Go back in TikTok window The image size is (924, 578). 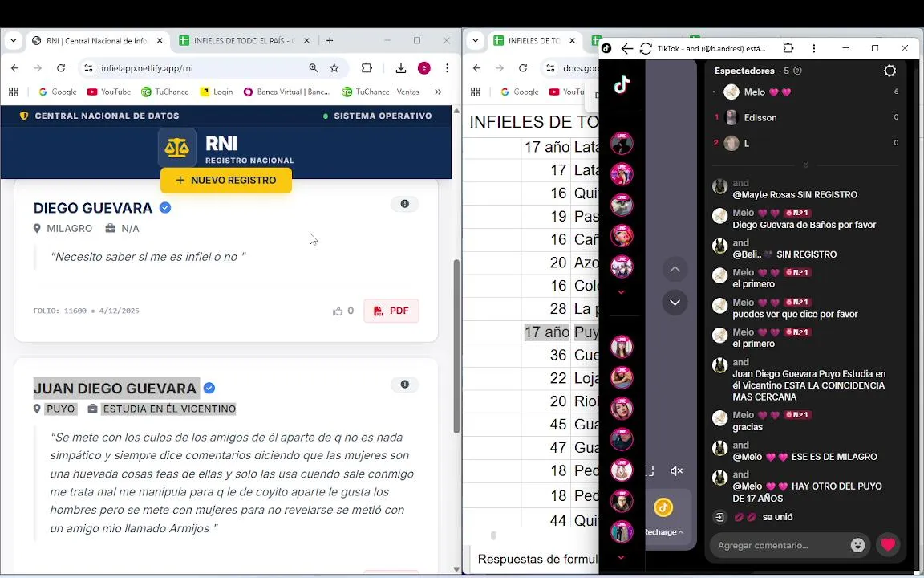coord(627,48)
